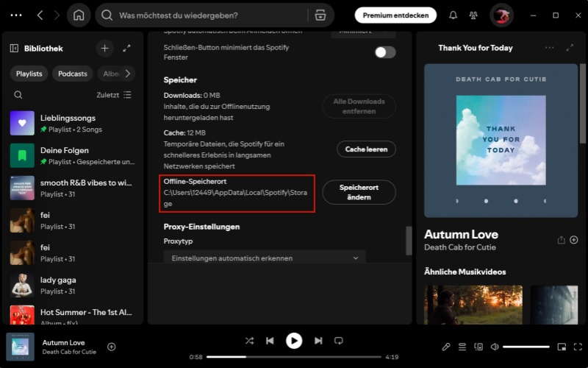Screen dimensions: 588x368
Task: Click Autumn Love title in right panel
Action: 461,234
